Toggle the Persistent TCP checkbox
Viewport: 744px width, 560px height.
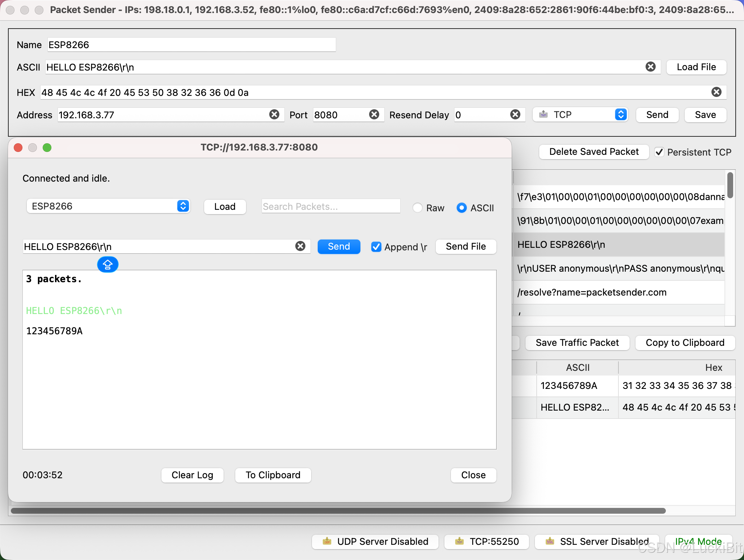coord(659,152)
